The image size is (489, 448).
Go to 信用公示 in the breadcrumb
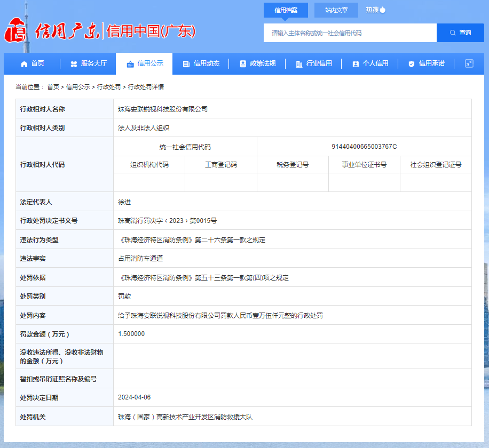(x=78, y=87)
